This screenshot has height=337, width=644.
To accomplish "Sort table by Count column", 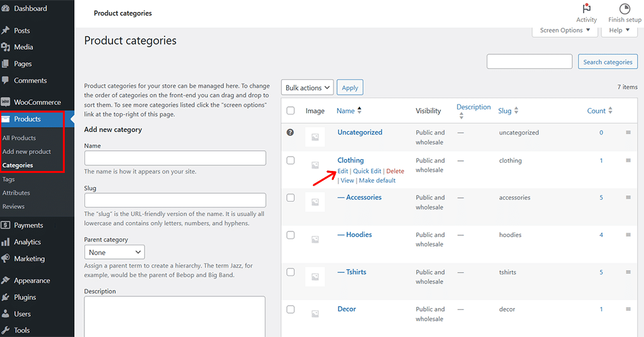I will click(x=599, y=111).
